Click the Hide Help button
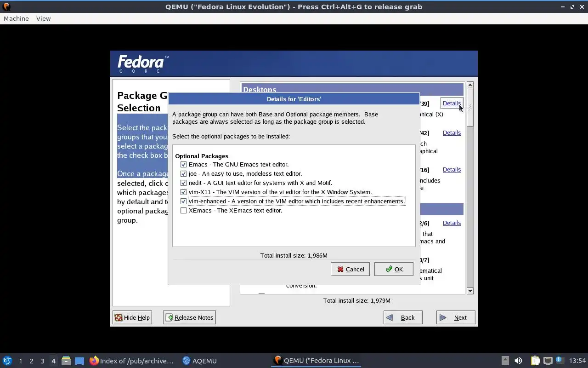This screenshot has width=588, height=368. click(x=132, y=317)
